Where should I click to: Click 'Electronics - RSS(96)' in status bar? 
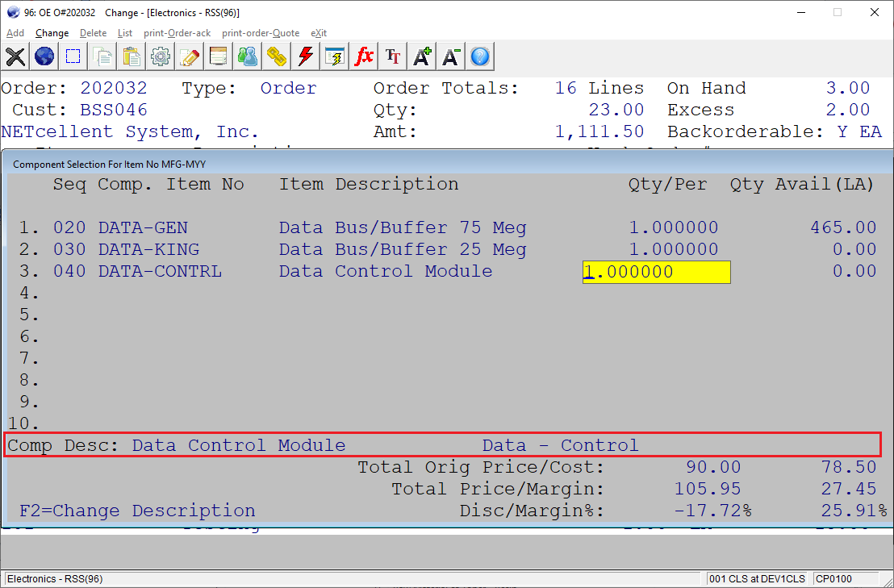[55, 579]
